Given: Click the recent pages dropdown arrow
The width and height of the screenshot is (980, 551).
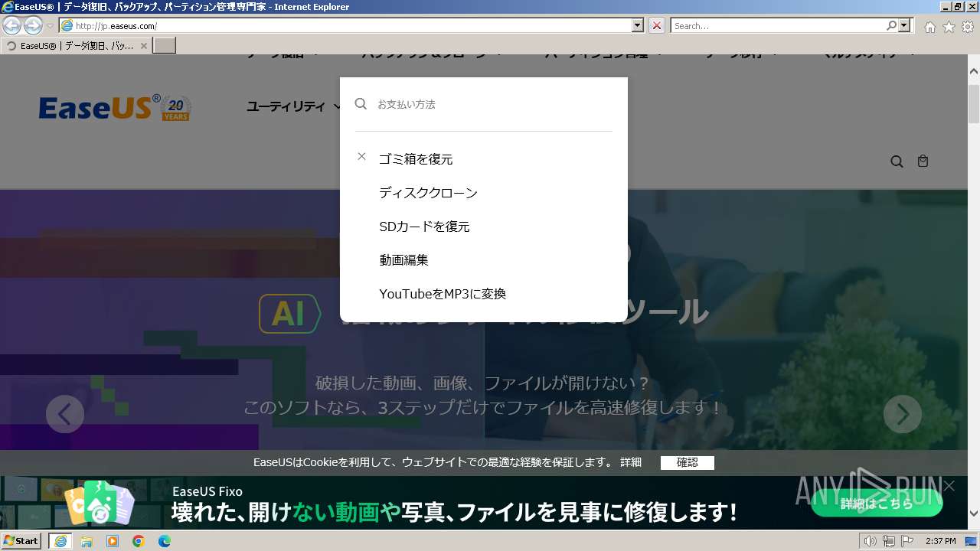Looking at the screenshot, I should pos(50,26).
